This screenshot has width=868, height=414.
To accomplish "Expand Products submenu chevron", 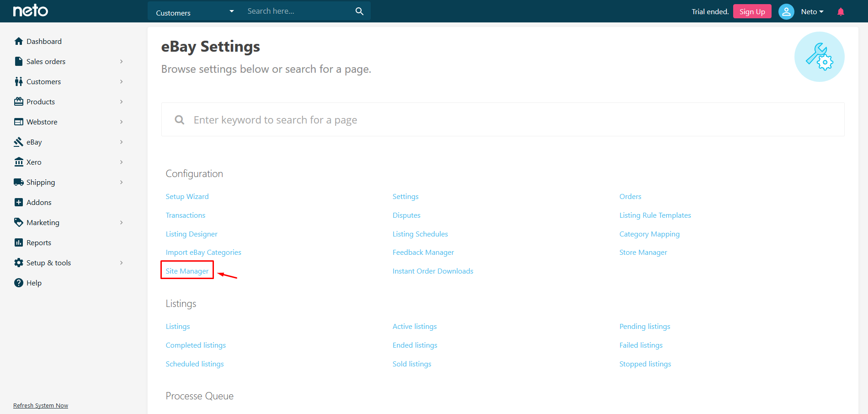I will [x=122, y=102].
